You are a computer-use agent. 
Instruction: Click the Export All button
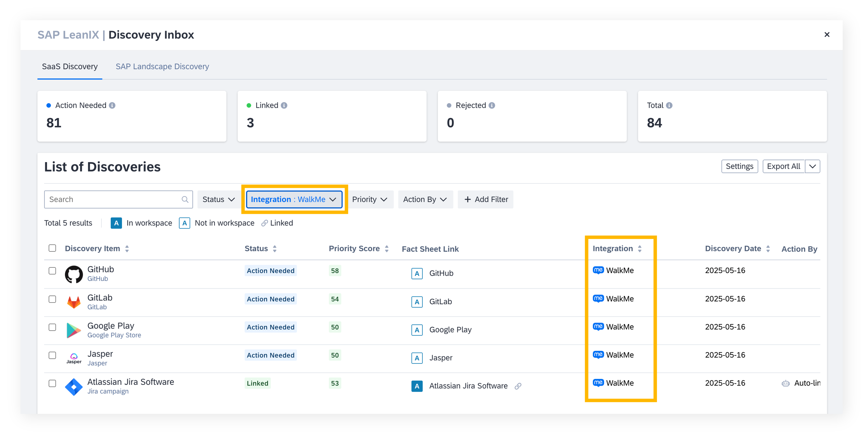pyautogui.click(x=783, y=166)
